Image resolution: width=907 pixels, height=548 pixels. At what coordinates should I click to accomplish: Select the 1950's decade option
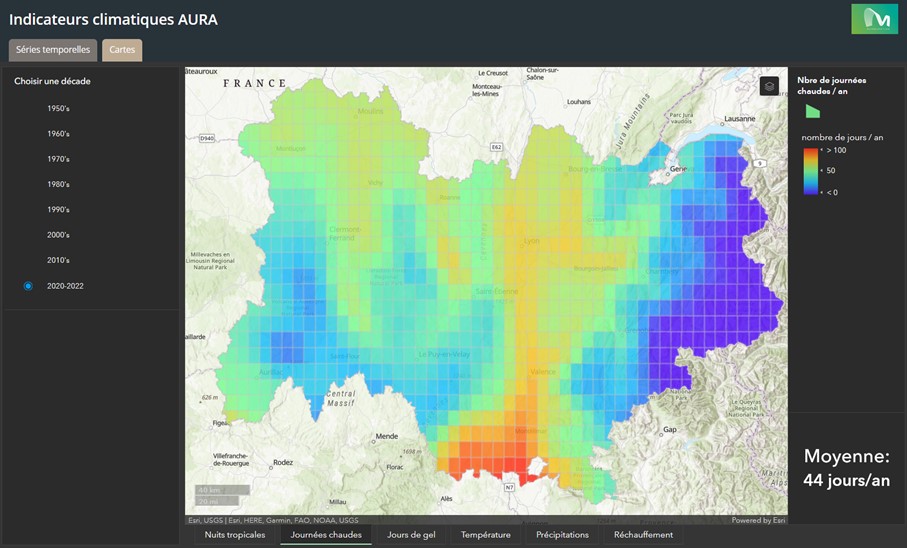[58, 108]
